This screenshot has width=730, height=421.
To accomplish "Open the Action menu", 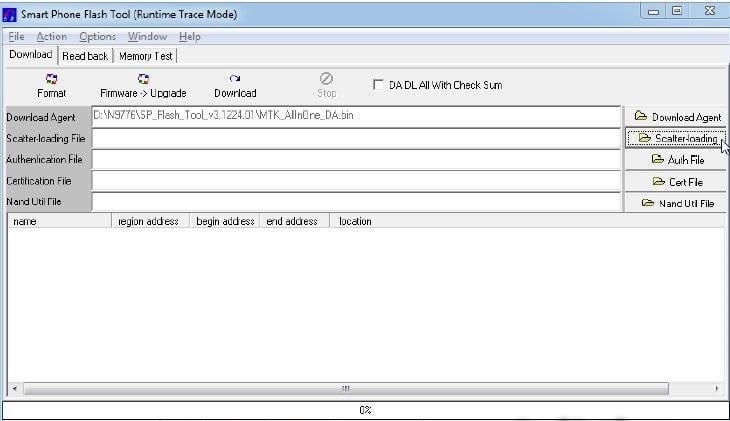I will pyautogui.click(x=51, y=36).
